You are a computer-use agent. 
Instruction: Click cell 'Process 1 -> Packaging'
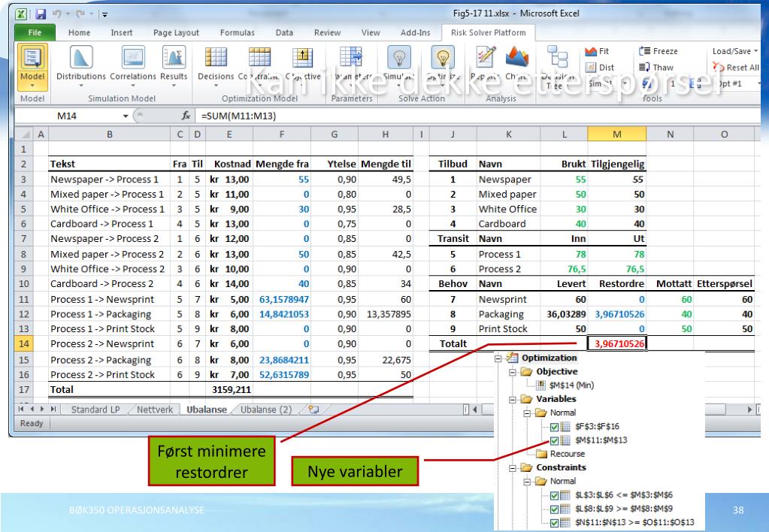[109, 314]
